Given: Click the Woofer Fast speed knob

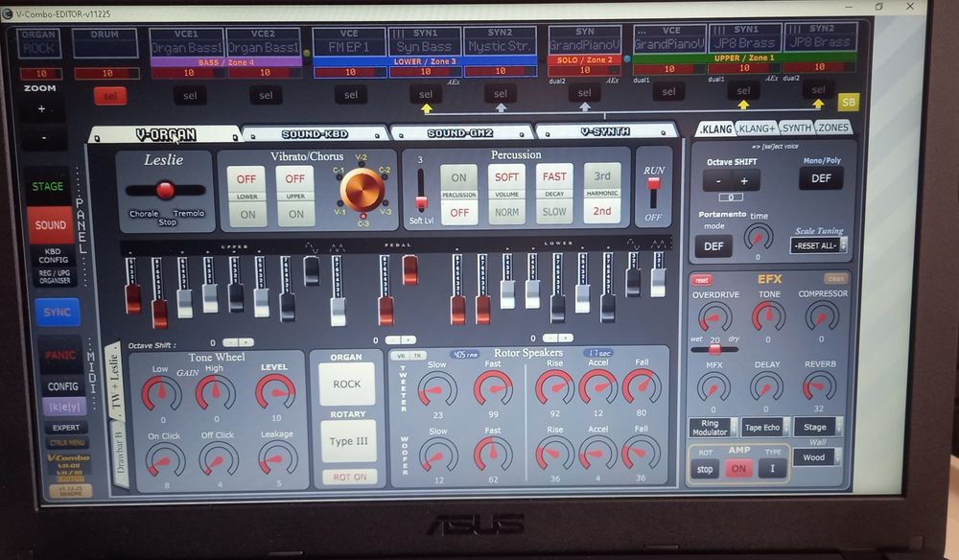Looking at the screenshot, I should 493,455.
